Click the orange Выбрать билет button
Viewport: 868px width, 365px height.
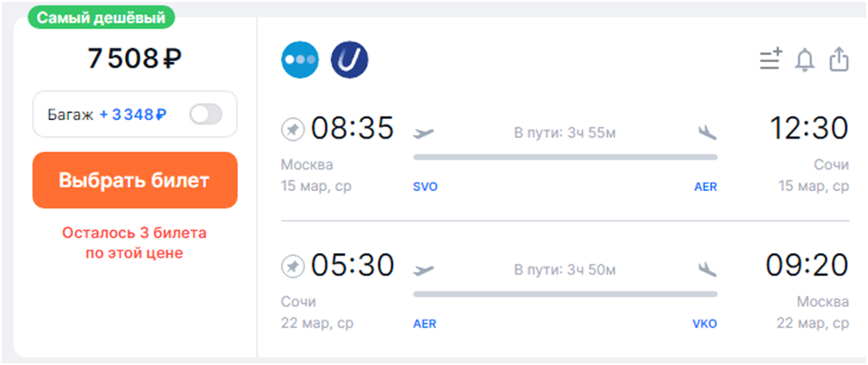(x=135, y=180)
